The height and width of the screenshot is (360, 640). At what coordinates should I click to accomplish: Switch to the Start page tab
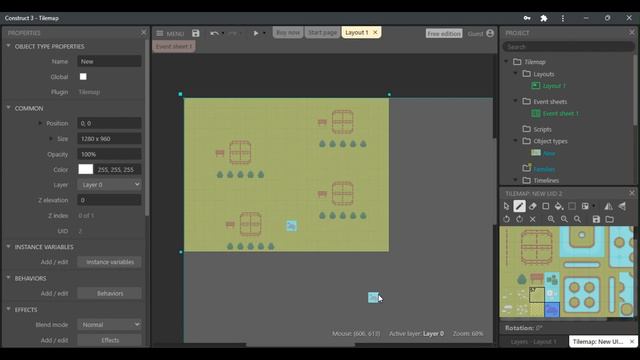point(322,33)
